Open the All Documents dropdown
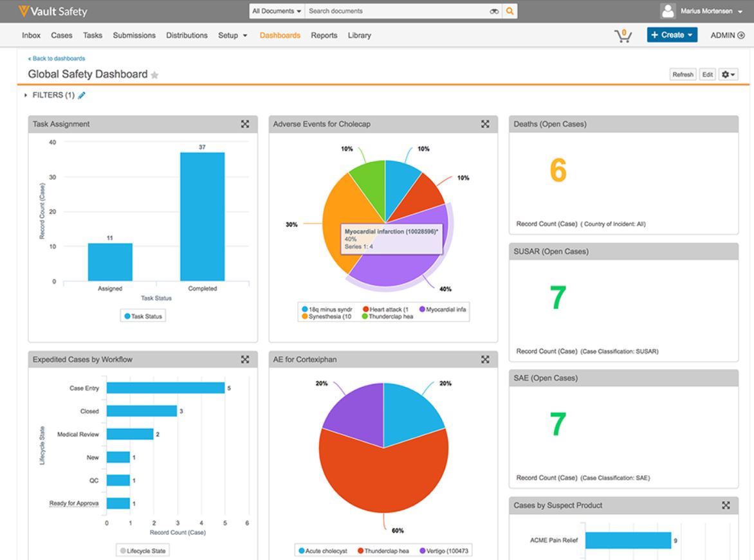This screenshot has width=754, height=560. pyautogui.click(x=277, y=11)
